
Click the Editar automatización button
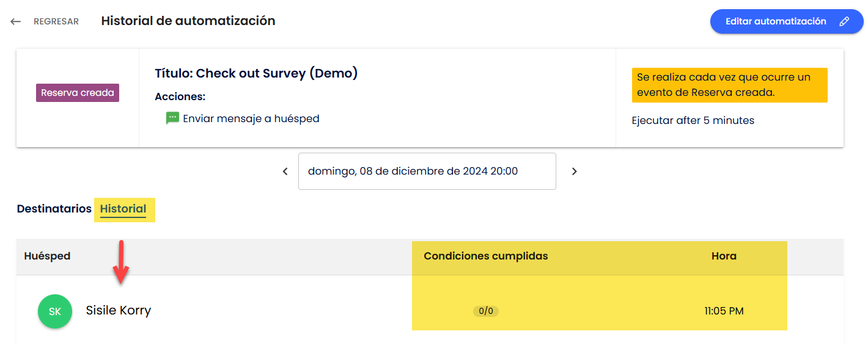click(787, 21)
